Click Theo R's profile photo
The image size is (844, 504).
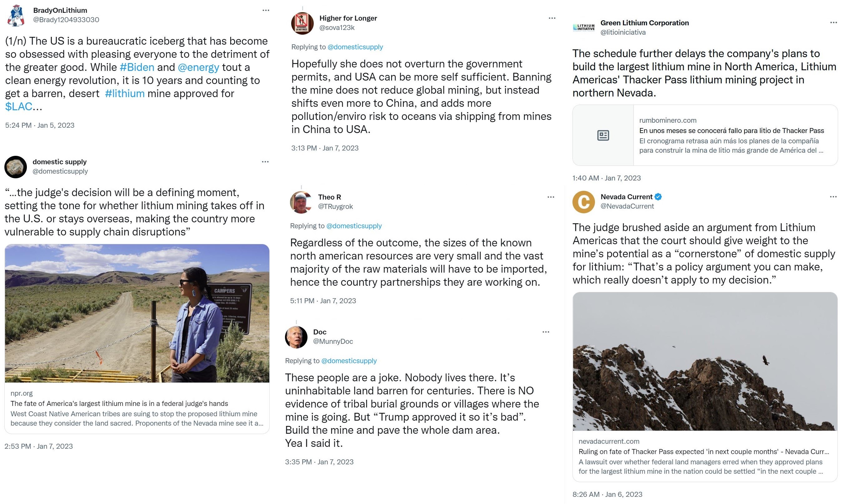point(301,202)
